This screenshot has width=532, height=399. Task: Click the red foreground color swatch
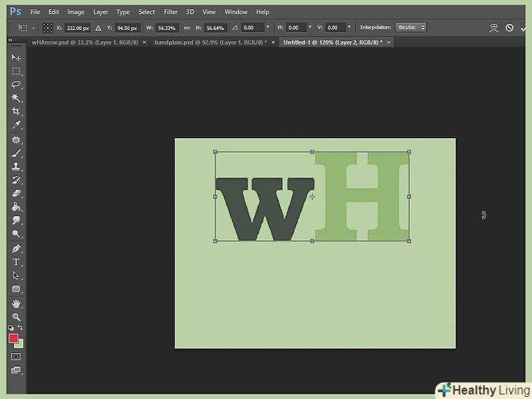tap(13, 339)
